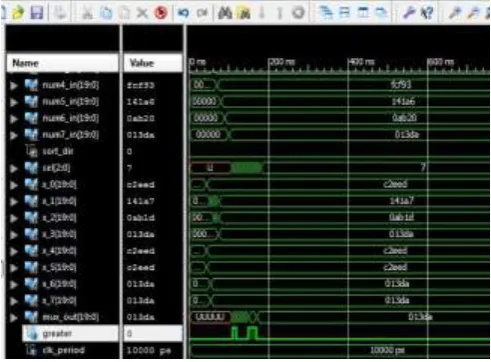The width and height of the screenshot is (491, 362).
Task: Click the copy icon in toolbar
Action: click(106, 13)
